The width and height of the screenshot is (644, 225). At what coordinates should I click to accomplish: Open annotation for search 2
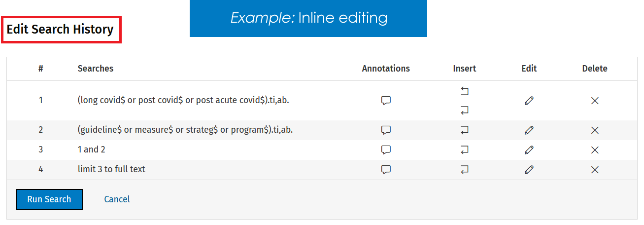click(386, 130)
